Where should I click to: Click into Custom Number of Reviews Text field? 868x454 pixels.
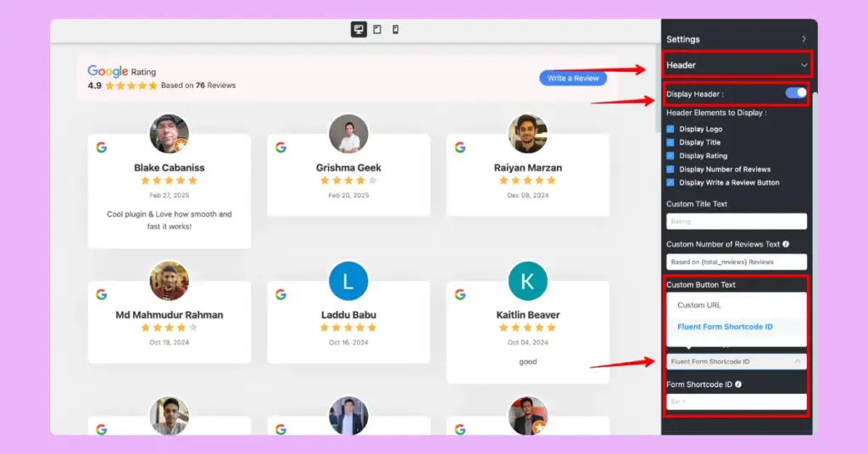(x=737, y=262)
